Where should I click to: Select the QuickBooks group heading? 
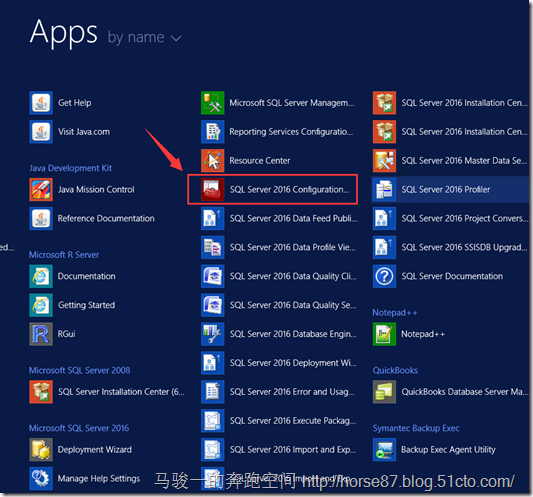(395, 370)
